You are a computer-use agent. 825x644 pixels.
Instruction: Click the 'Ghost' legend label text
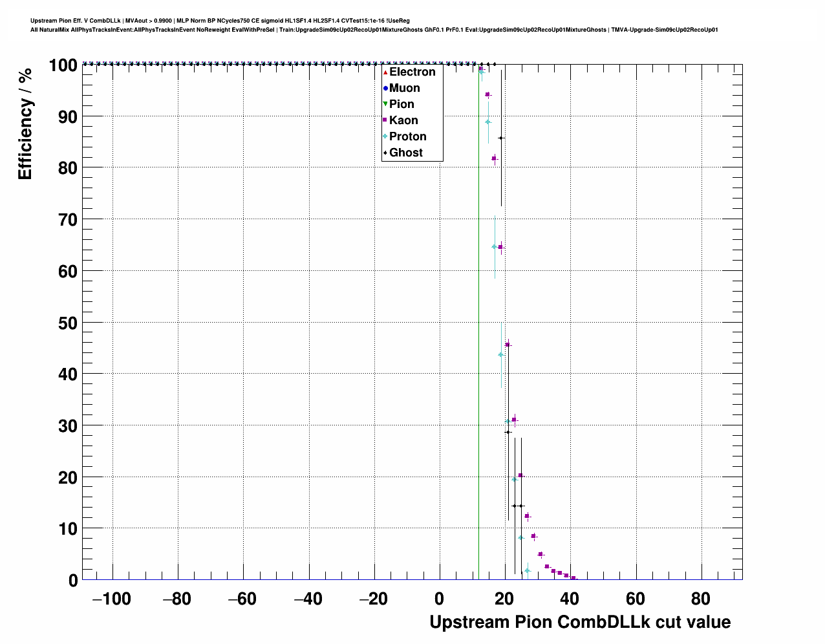coord(405,153)
